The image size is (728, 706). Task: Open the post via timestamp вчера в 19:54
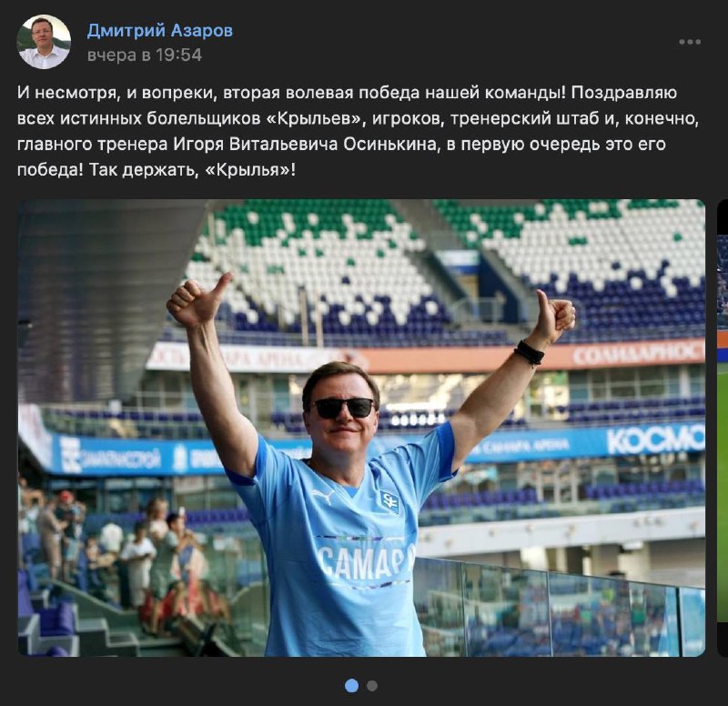point(145,55)
